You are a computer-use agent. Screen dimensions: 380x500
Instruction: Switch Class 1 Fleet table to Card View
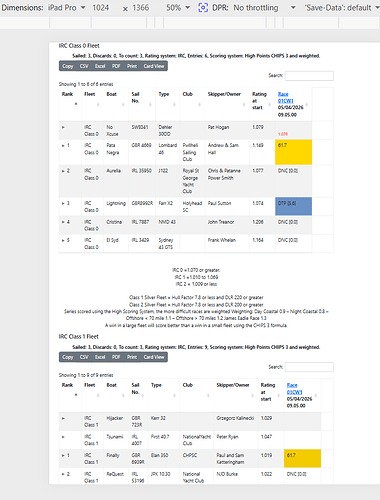coord(154,357)
